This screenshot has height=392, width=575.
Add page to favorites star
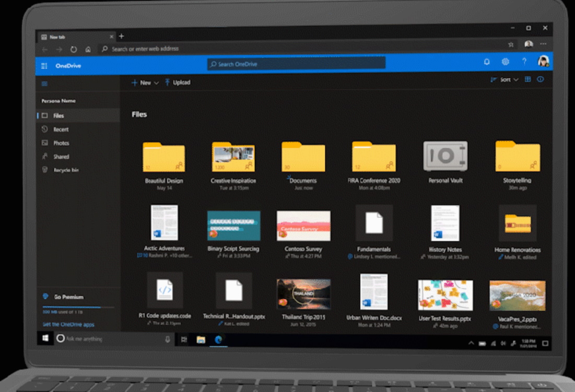click(511, 45)
